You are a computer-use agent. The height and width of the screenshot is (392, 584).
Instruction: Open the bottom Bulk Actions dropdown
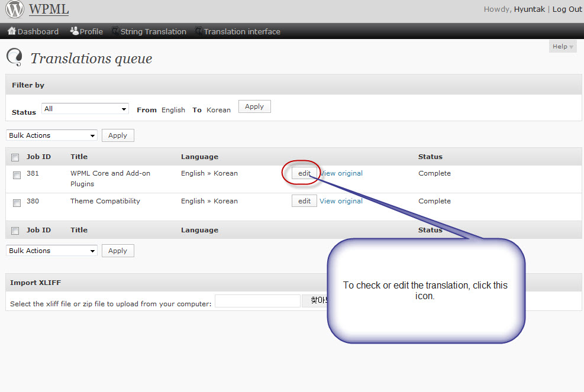(x=51, y=251)
